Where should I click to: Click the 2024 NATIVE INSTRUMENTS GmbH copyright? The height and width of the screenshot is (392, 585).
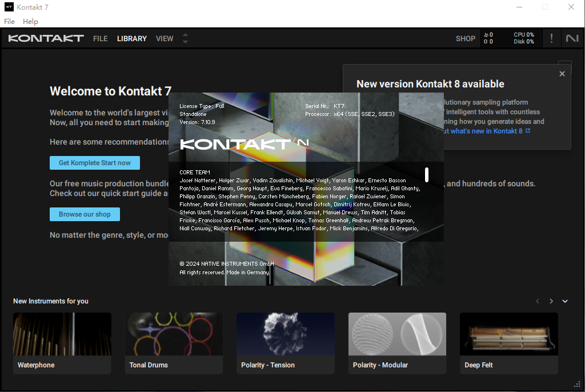click(226, 264)
